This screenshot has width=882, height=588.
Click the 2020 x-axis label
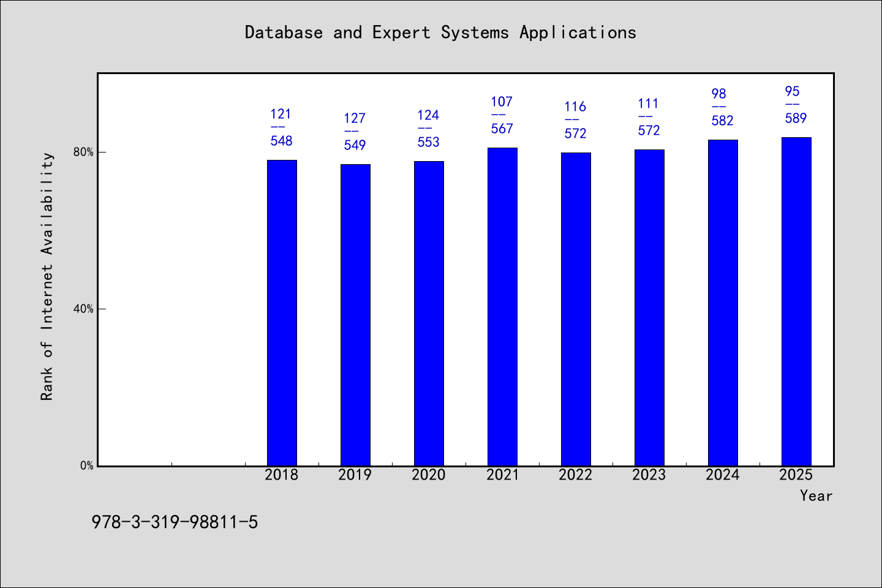[429, 475]
